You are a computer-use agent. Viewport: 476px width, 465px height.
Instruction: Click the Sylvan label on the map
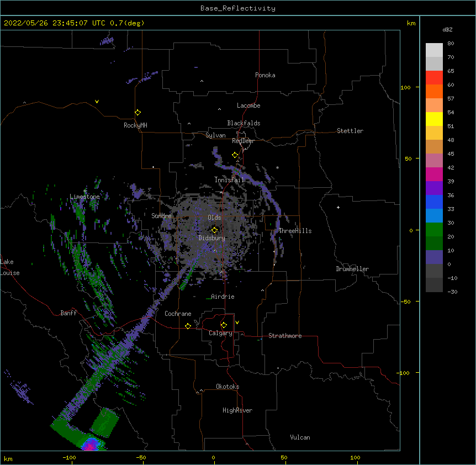click(x=215, y=135)
